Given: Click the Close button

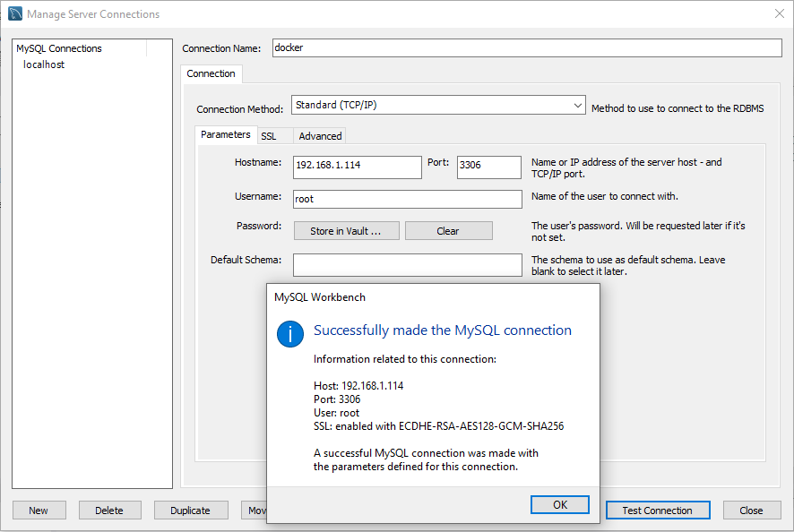Looking at the screenshot, I should click(x=752, y=511).
